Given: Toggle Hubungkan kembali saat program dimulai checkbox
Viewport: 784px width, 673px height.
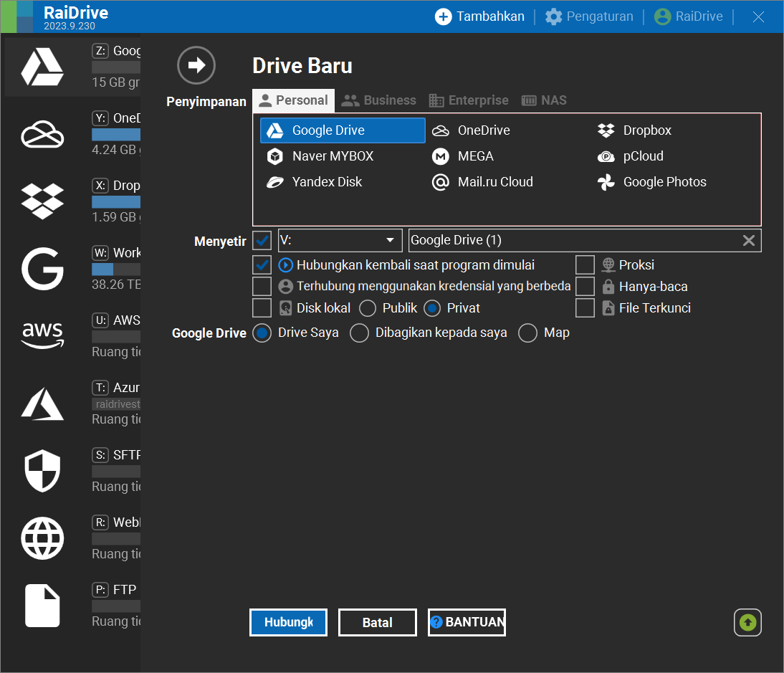Looking at the screenshot, I should [262, 265].
